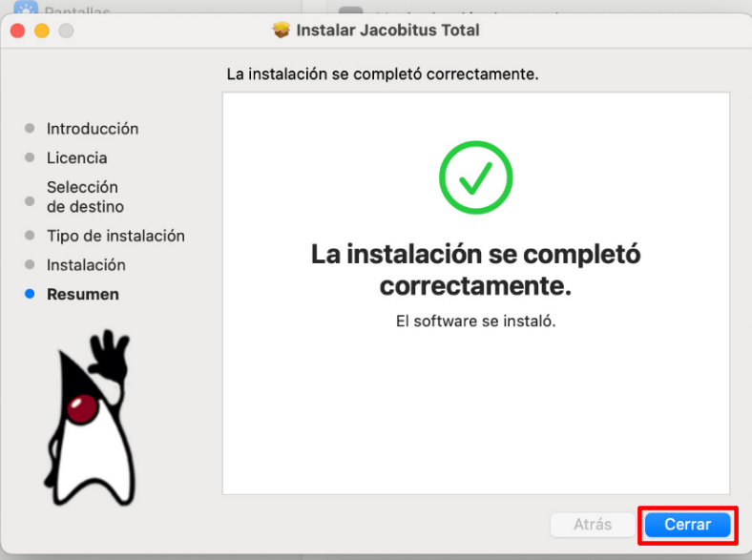
Task: Click the gray bullet beside Licencia
Action: [x=30, y=158]
